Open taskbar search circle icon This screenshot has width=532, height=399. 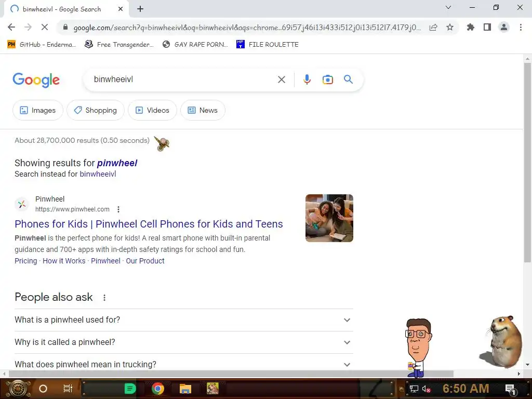(43, 389)
